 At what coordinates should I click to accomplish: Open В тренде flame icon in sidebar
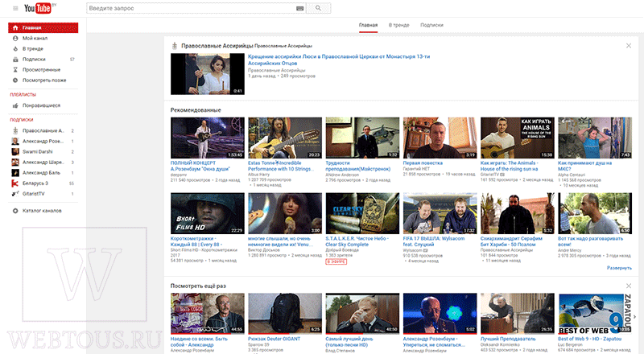15,49
